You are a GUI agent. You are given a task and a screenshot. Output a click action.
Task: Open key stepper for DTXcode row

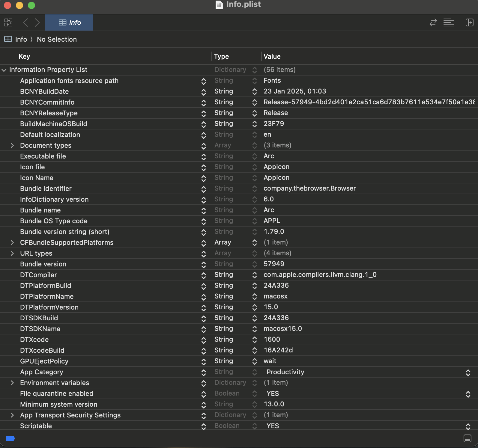pyautogui.click(x=204, y=340)
